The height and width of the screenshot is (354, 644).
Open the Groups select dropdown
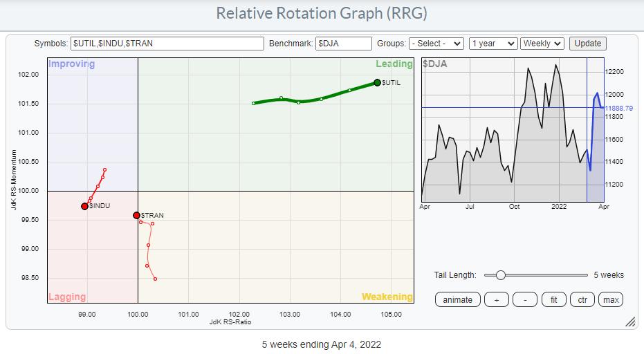[x=436, y=44]
